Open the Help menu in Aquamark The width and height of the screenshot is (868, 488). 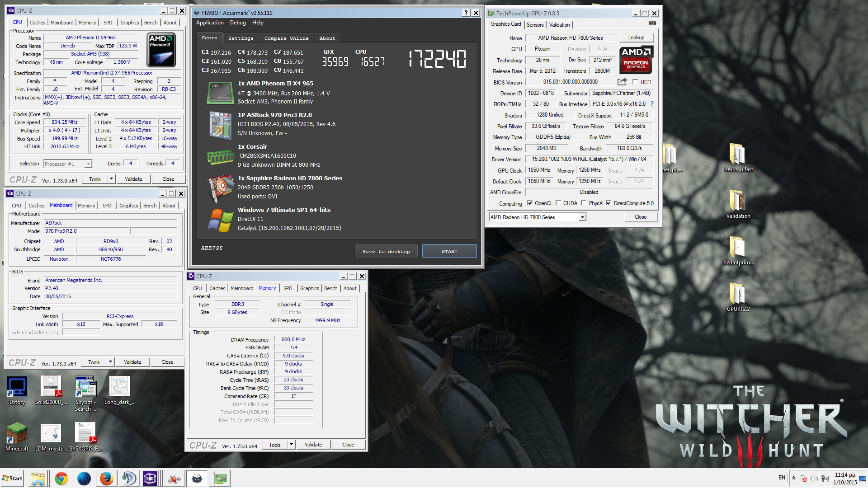click(x=258, y=23)
